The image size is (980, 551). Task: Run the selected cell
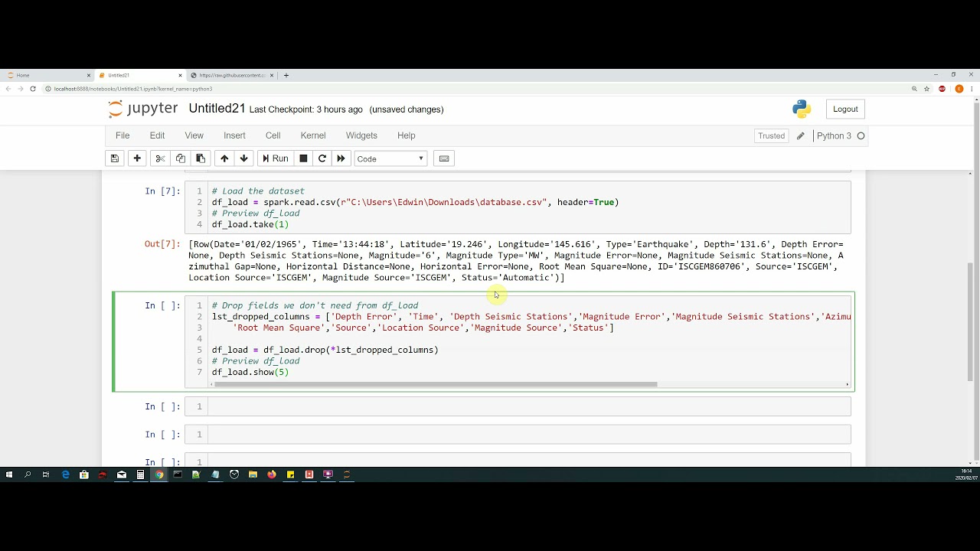click(x=275, y=158)
